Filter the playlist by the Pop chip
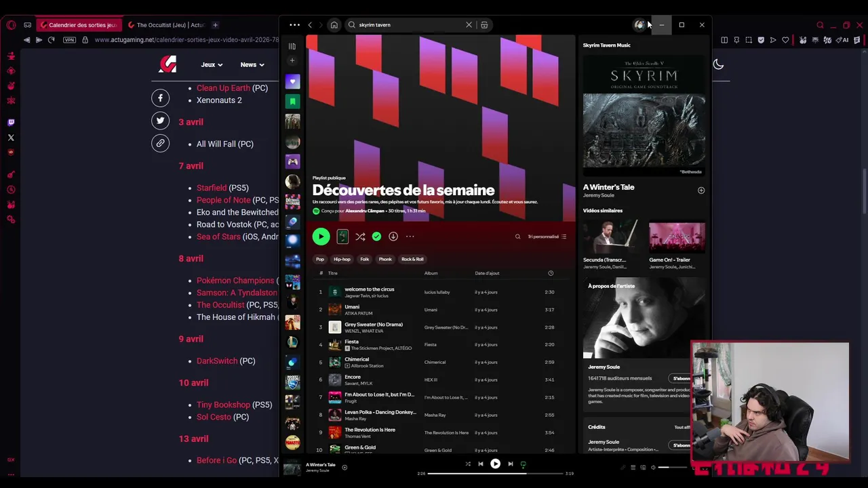The image size is (868, 488). [x=320, y=259]
